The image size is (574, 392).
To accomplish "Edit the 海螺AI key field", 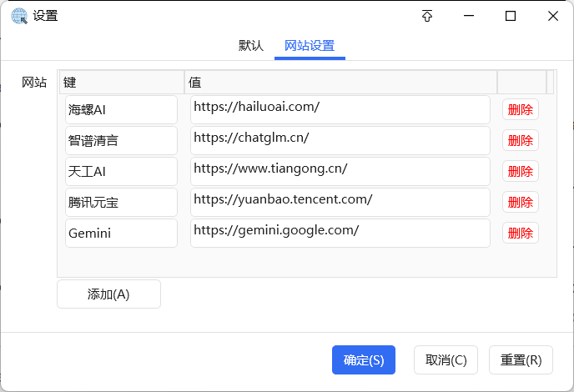I will (121, 110).
